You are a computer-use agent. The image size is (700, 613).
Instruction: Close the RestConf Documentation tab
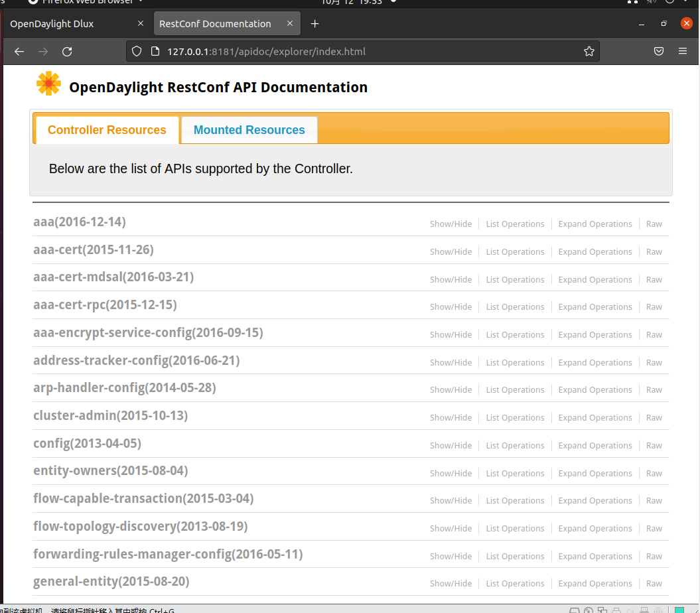290,23
